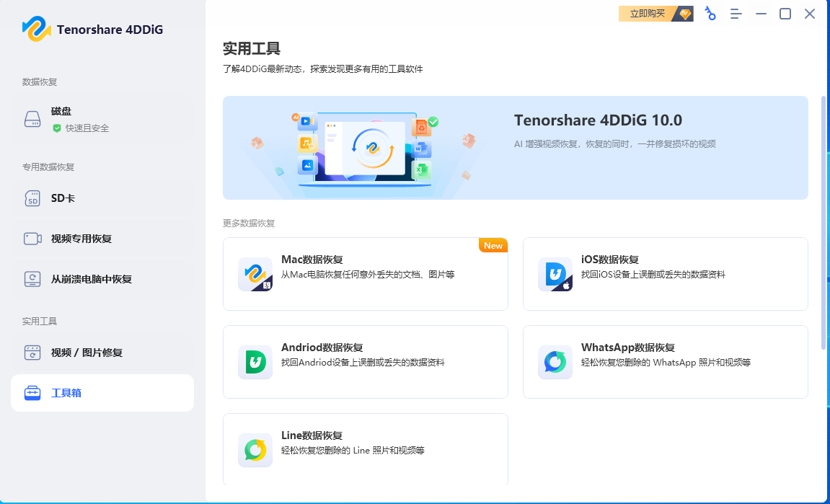Open the Andriod数据恢复 card title

[x=322, y=348]
